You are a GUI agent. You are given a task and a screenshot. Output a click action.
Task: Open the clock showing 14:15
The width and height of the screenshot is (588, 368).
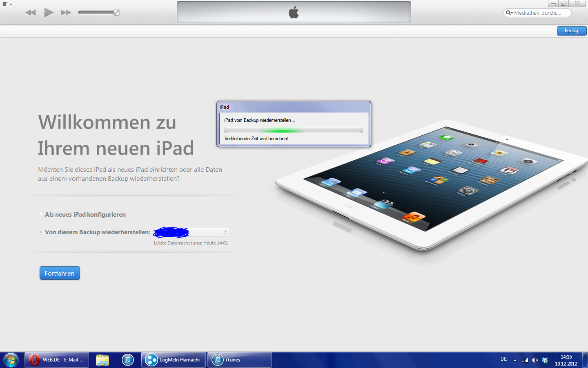click(x=566, y=360)
